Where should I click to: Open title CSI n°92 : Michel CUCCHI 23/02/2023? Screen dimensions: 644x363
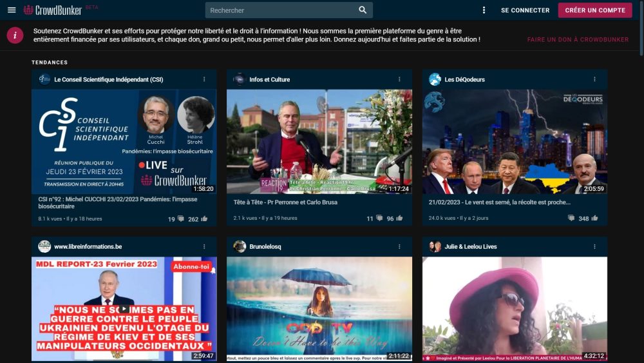[118, 202]
